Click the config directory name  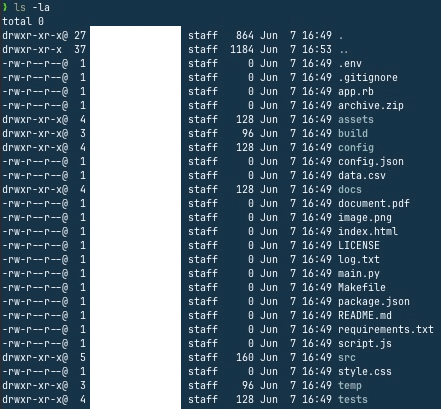(x=356, y=148)
